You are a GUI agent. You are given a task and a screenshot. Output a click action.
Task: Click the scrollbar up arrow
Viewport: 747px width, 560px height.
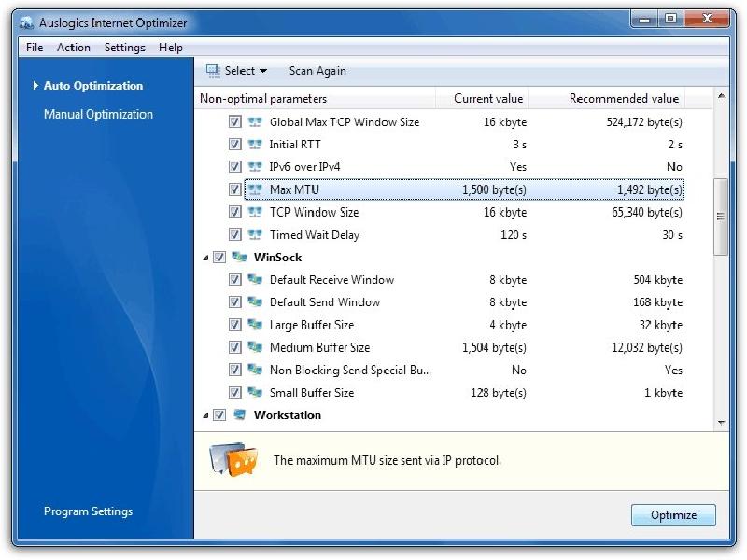721,96
